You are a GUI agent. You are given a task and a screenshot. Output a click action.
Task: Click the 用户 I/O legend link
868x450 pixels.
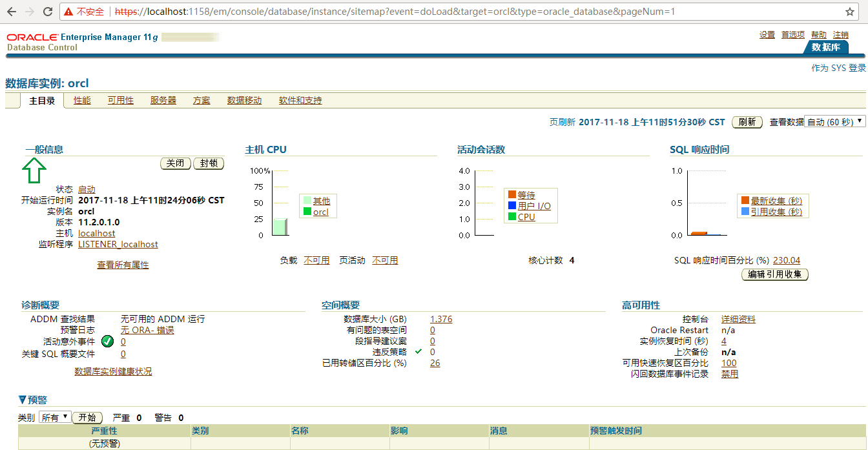click(x=534, y=206)
